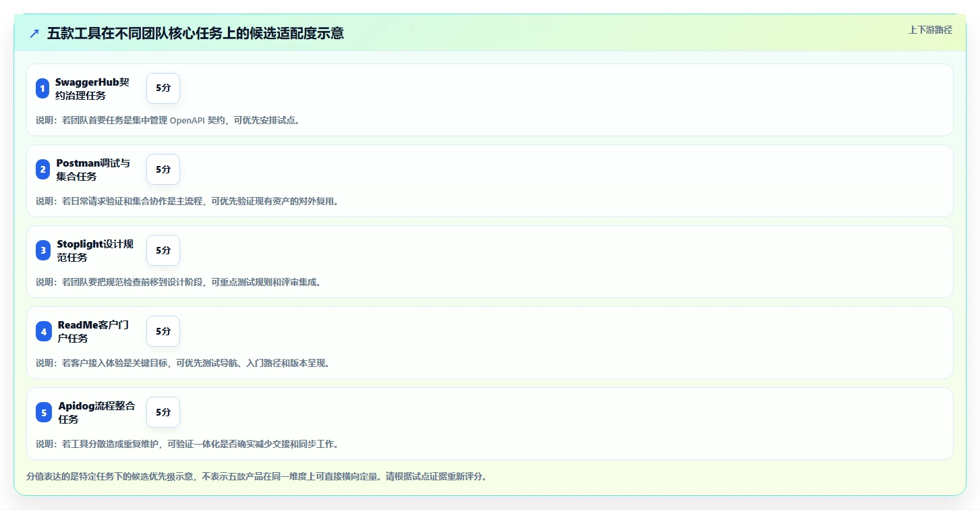Click the number 4 badge for ReadMe
The height and width of the screenshot is (510, 980).
click(x=43, y=331)
